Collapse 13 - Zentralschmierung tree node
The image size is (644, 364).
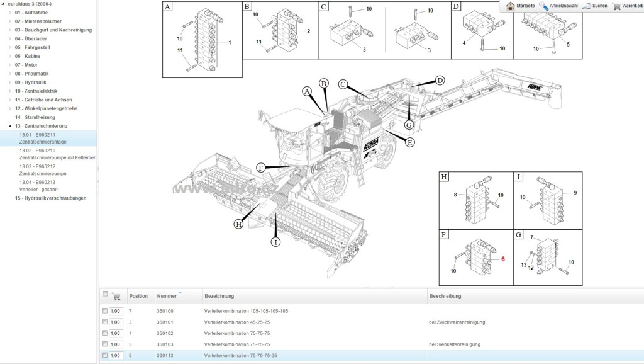click(x=10, y=126)
